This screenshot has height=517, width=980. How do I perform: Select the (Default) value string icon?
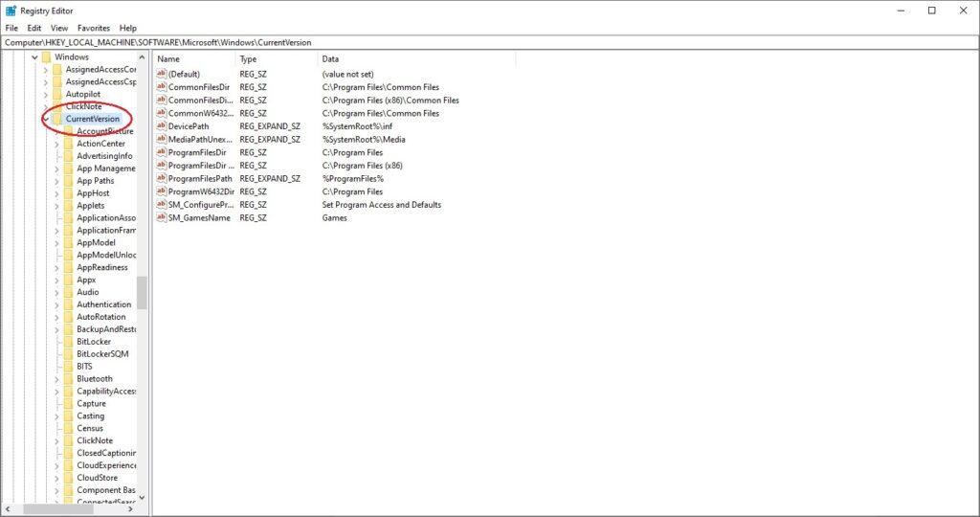tap(162, 74)
